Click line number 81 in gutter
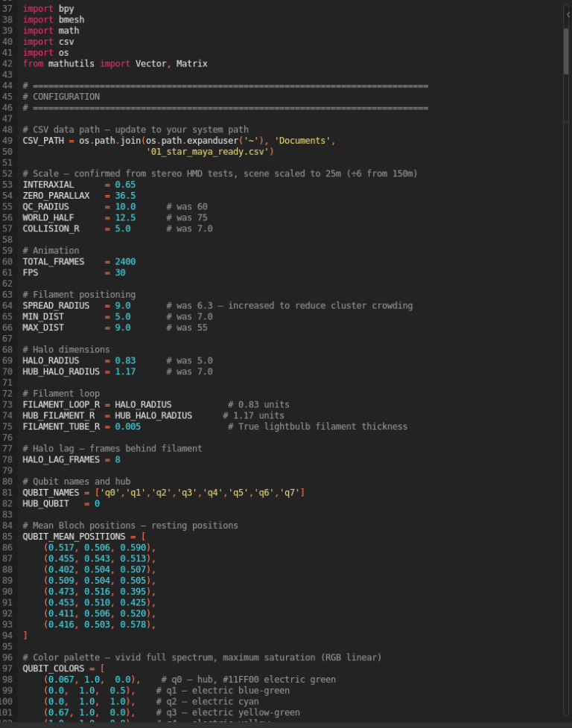572x728 pixels. pyautogui.click(x=7, y=493)
